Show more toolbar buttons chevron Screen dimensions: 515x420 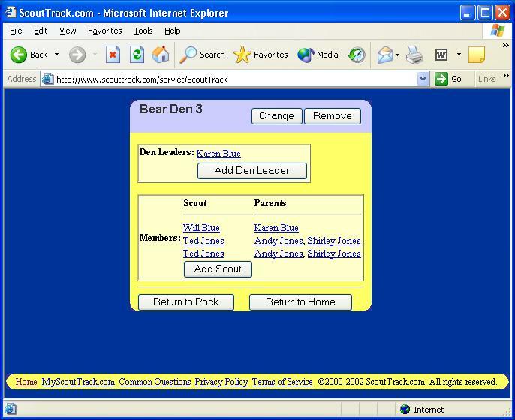tap(506, 45)
